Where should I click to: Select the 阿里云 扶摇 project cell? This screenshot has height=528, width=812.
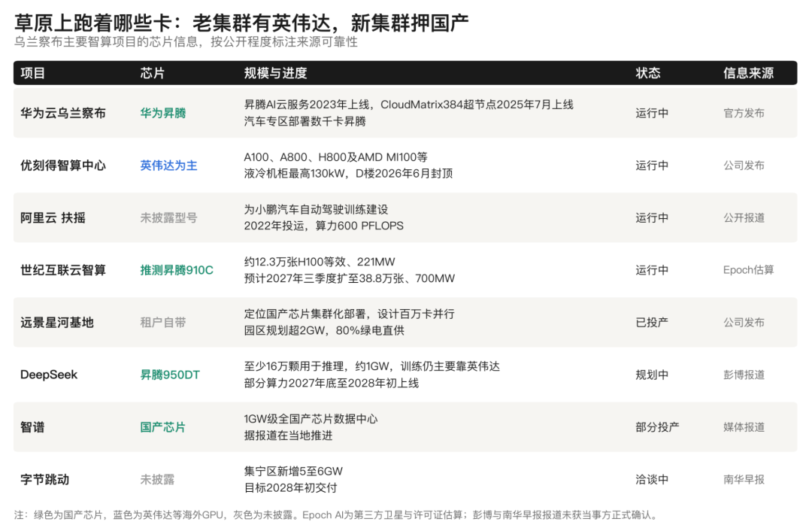[53, 217]
